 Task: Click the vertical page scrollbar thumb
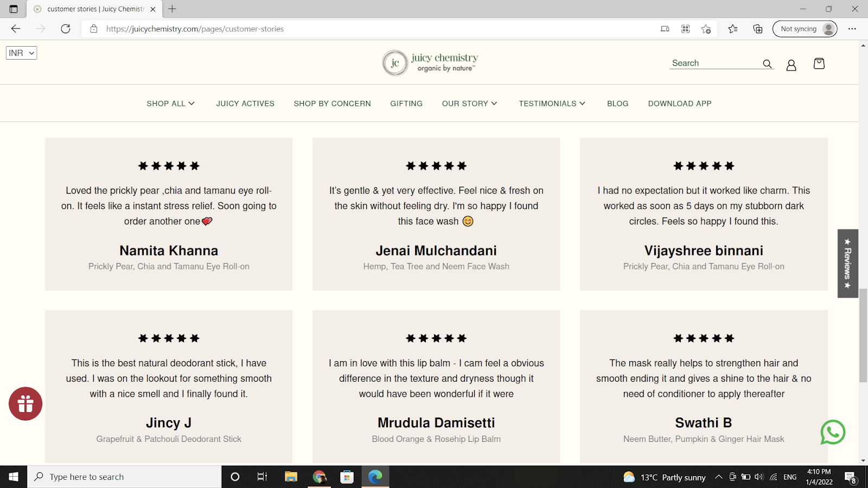tap(863, 336)
